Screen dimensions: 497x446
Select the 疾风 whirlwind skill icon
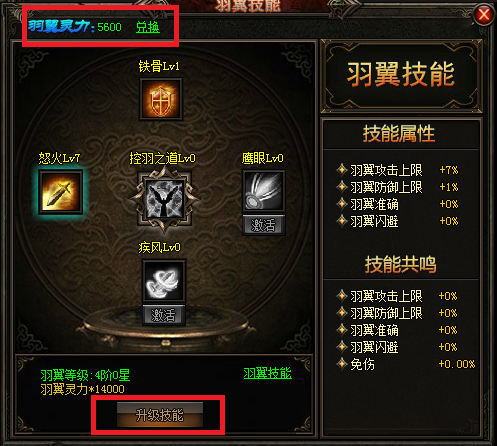point(164,280)
